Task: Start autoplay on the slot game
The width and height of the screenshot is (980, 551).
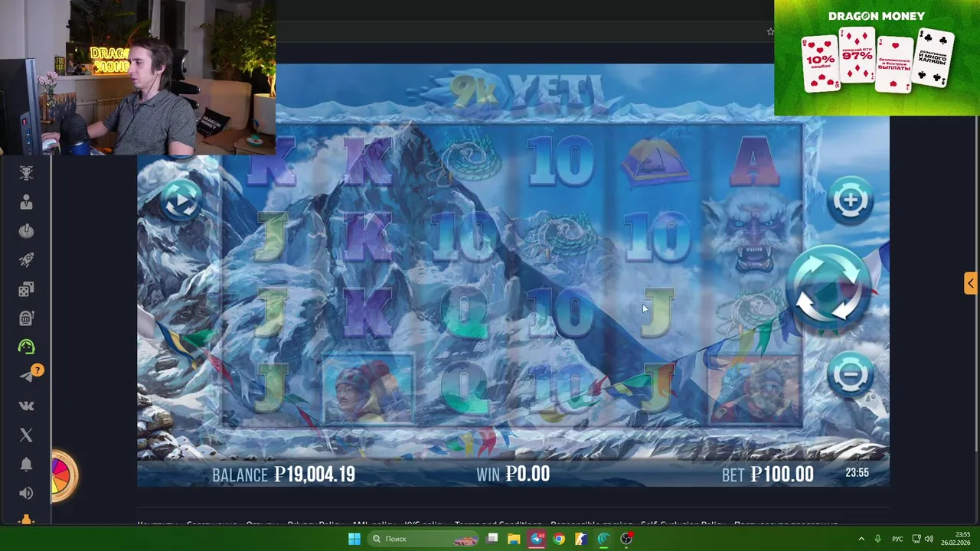Action: click(181, 201)
